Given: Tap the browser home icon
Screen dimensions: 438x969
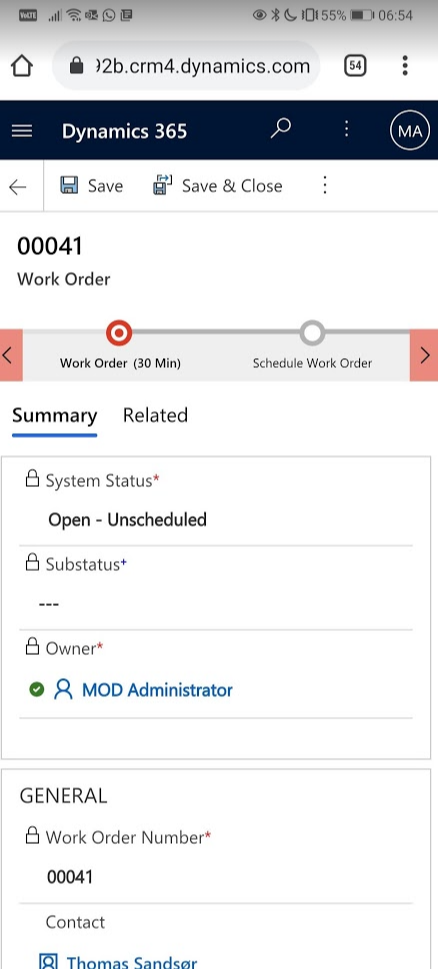Looking at the screenshot, I should (x=22, y=66).
